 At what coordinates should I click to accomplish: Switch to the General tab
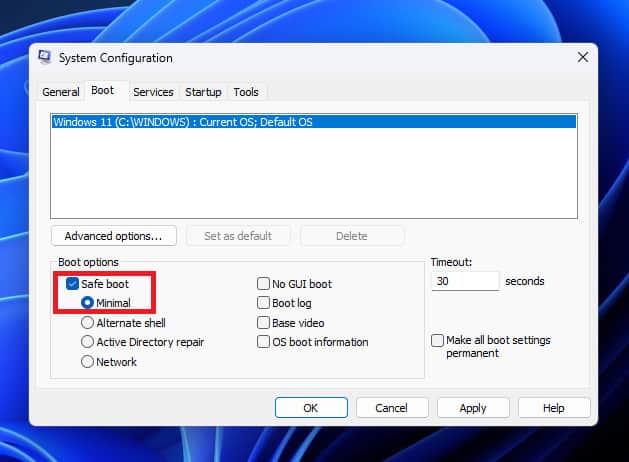pyautogui.click(x=61, y=92)
